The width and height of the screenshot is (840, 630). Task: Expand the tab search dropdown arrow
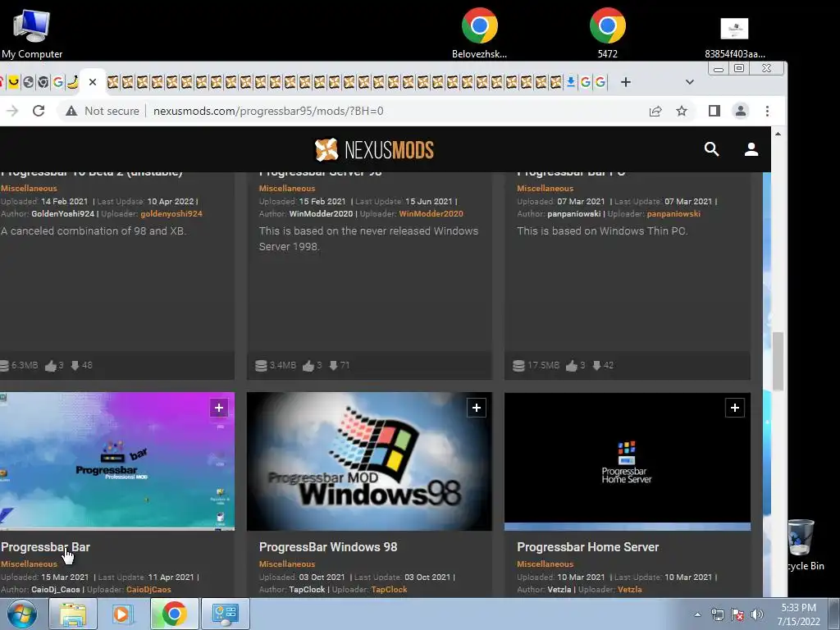(x=689, y=82)
